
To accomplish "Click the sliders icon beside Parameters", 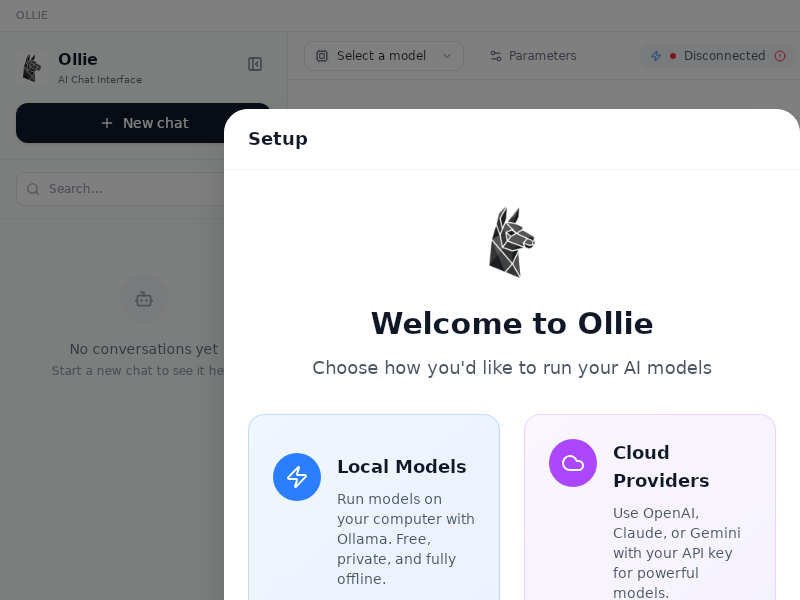I will tap(496, 56).
